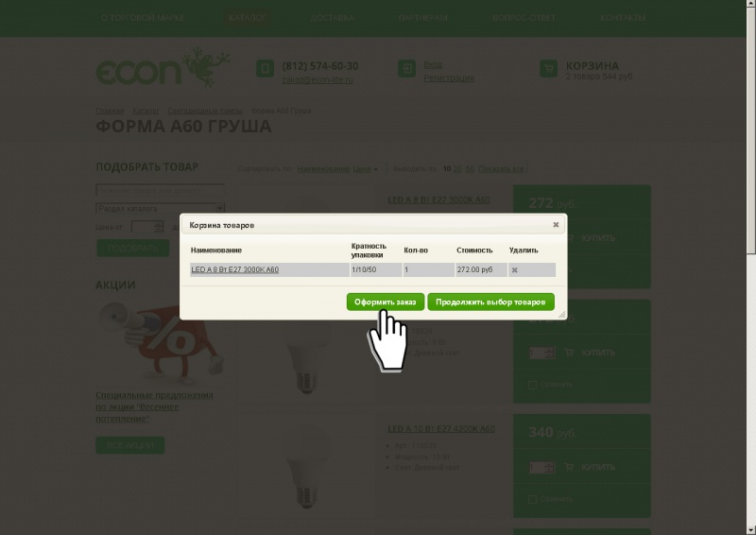Close the Корзина товаров dialog
The height and width of the screenshot is (535, 756).
(556, 224)
